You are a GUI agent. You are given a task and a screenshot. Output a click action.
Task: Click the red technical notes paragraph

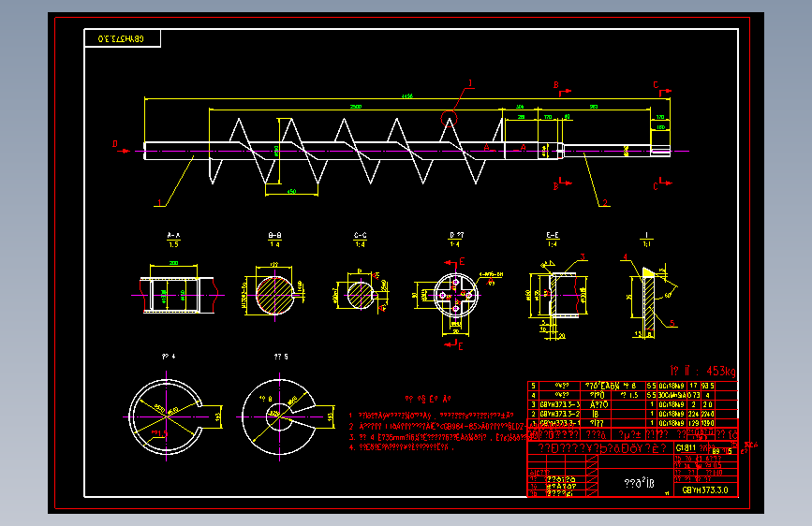tap(440, 431)
